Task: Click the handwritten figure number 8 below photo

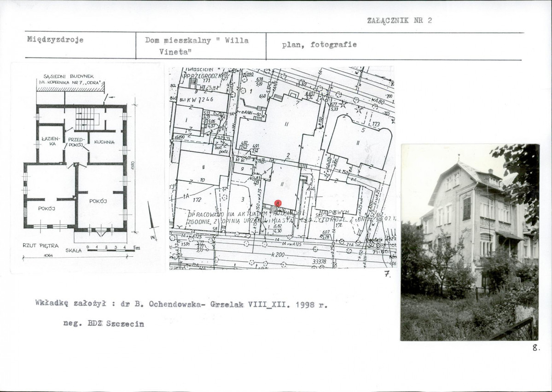Action: (536, 348)
